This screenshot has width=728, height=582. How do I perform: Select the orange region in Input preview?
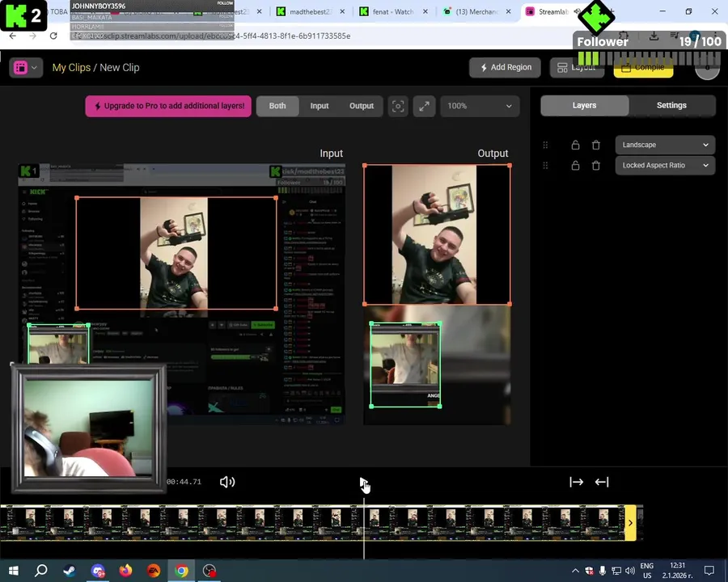click(x=176, y=253)
